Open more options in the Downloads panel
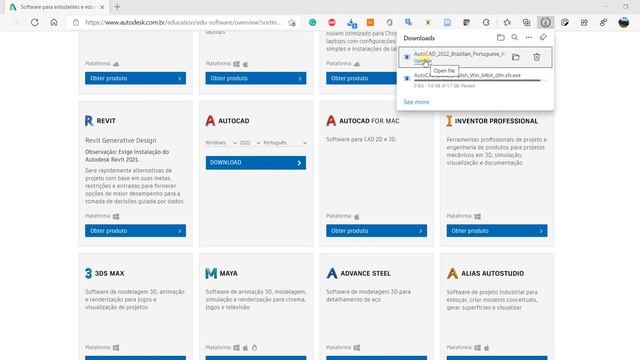Image resolution: width=640 pixels, height=360 pixels. (529, 38)
